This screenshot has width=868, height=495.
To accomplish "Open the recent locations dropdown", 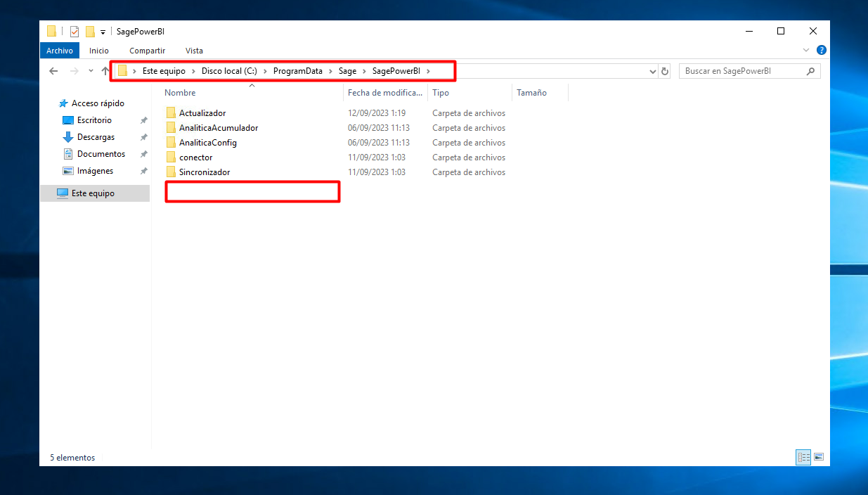I will 91,71.
